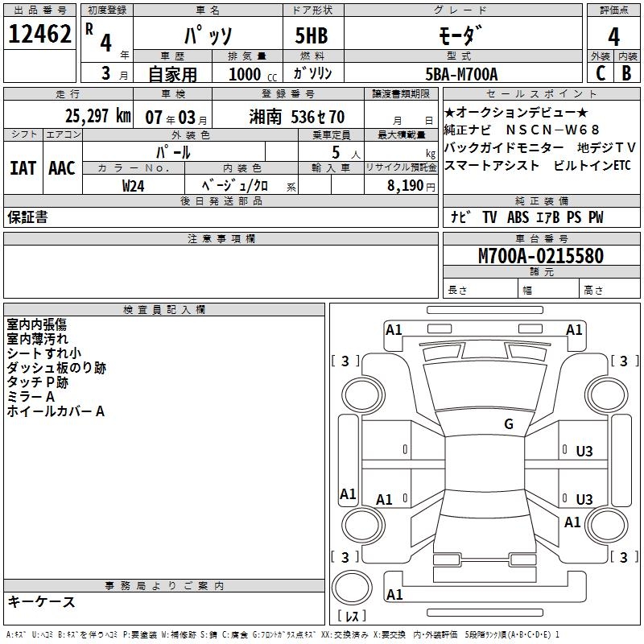
Task: Select the model code 5BA-M700A
Action: [x=461, y=74]
